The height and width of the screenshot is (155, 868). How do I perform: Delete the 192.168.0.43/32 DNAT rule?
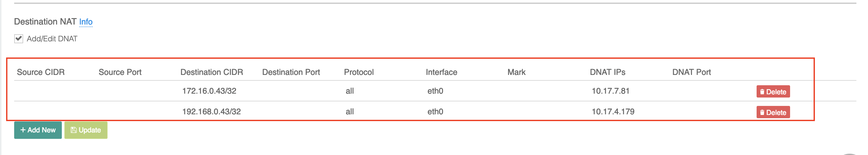tap(773, 112)
